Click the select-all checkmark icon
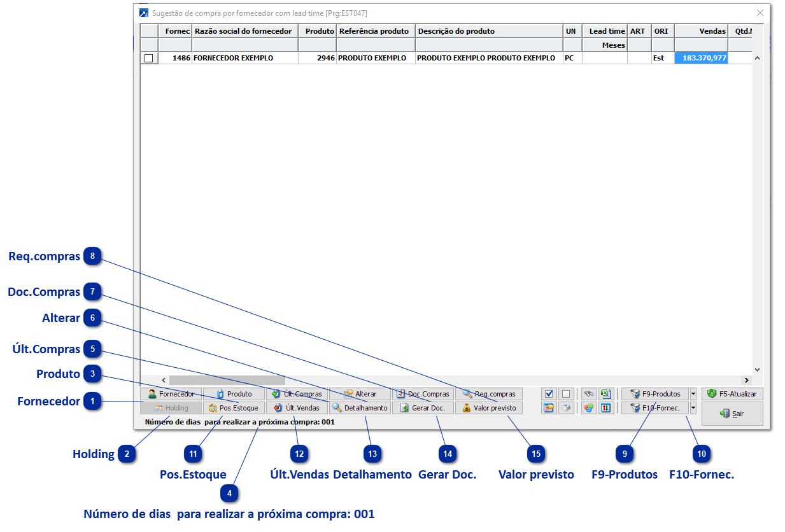Viewport: 785px width, 532px height. [x=549, y=394]
